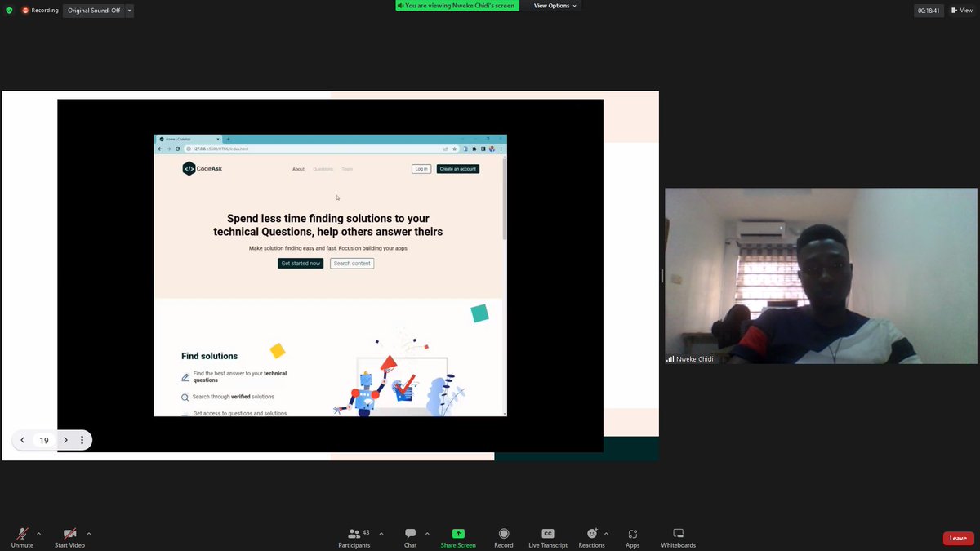Open slide options three-dot menu
Image resolution: width=980 pixels, height=551 pixels.
(x=82, y=440)
